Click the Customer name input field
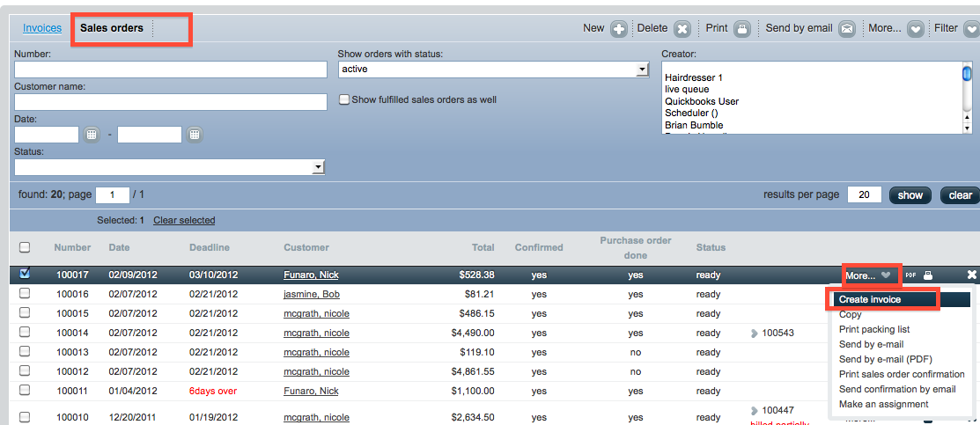The height and width of the screenshot is (425, 980). (171, 102)
